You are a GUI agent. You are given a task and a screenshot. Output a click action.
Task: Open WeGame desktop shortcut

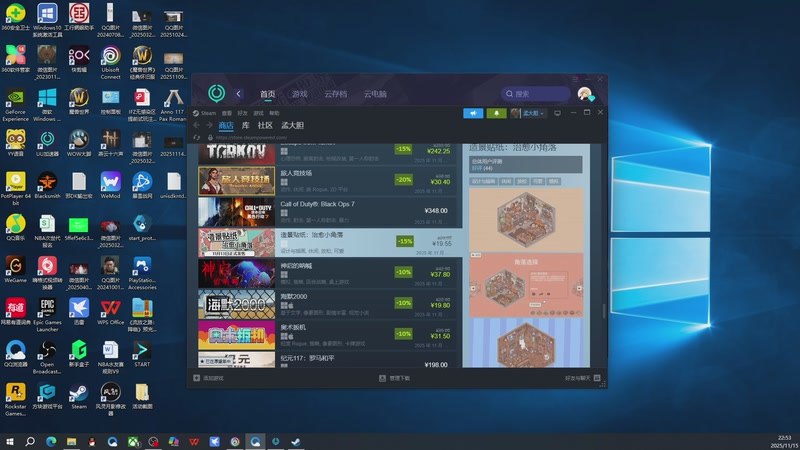(x=15, y=270)
